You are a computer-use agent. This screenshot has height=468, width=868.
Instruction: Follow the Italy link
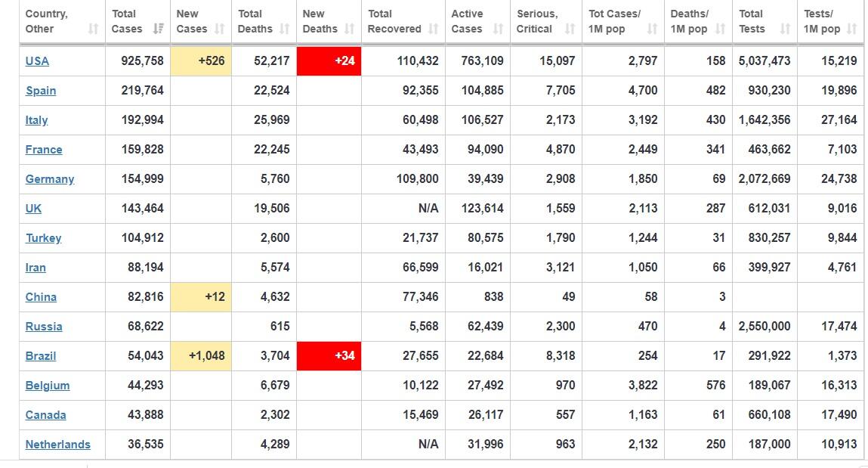36,119
